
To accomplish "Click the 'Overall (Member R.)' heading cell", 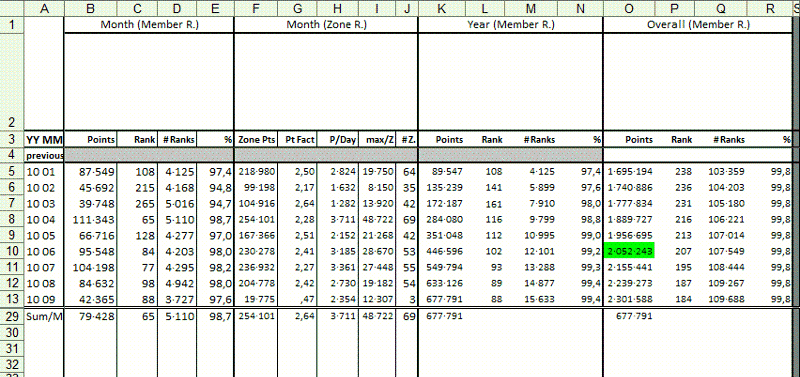I will pyautogui.click(x=698, y=24).
